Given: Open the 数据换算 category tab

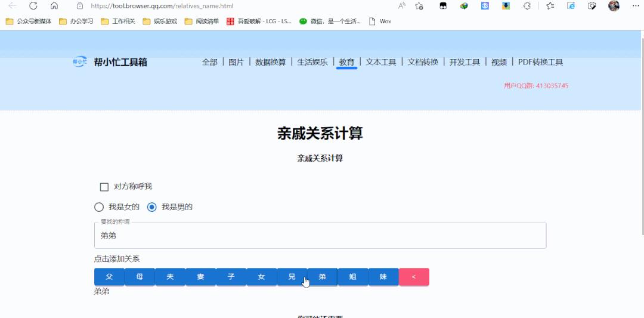Looking at the screenshot, I should pos(271,62).
